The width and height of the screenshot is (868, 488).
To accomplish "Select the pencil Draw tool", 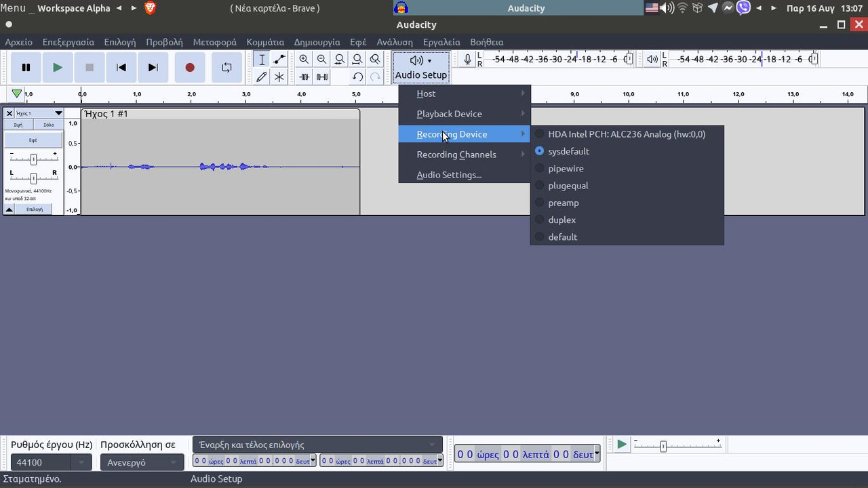I will [x=262, y=77].
